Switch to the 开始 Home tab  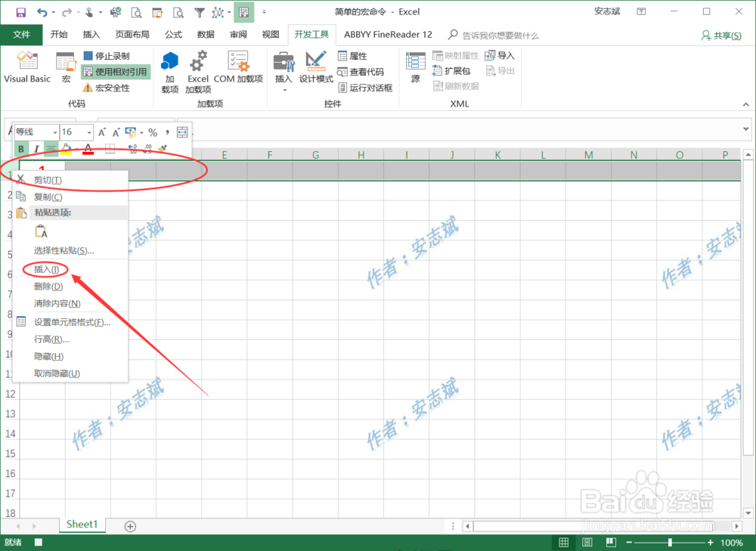(59, 34)
